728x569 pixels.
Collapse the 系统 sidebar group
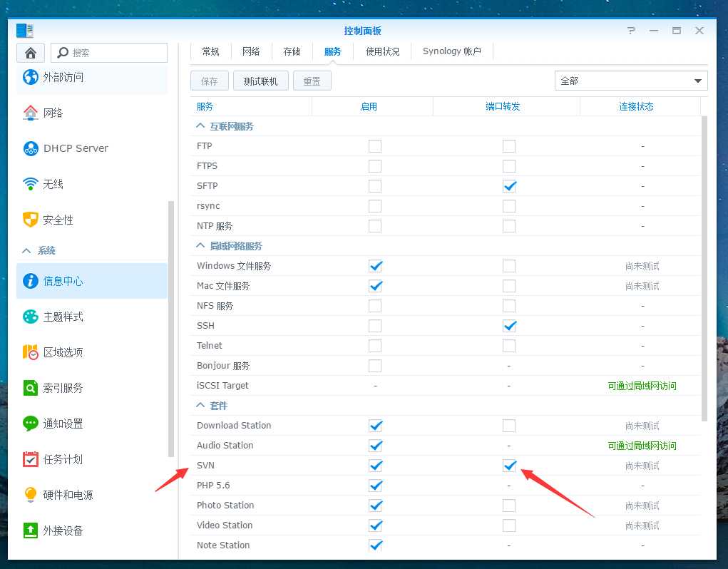point(27,250)
